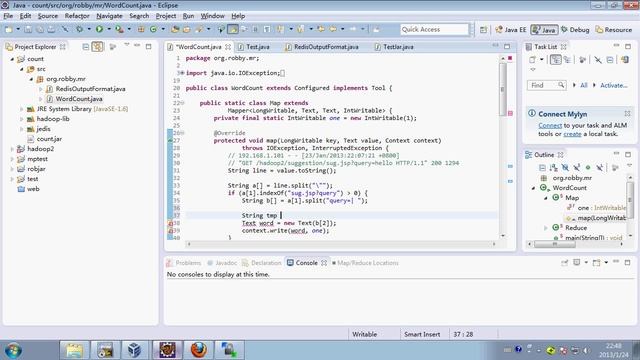Collapse the src folder node
This screenshot has width=640, height=360.
tap(22, 69)
